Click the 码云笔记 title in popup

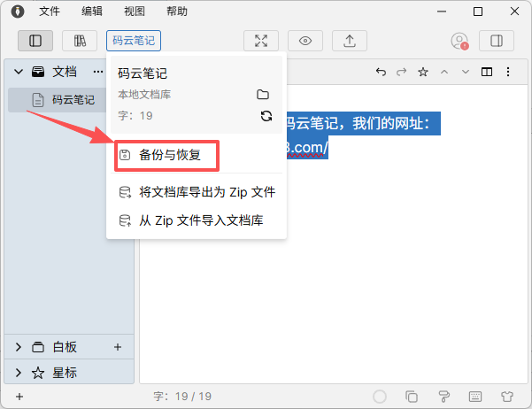143,73
